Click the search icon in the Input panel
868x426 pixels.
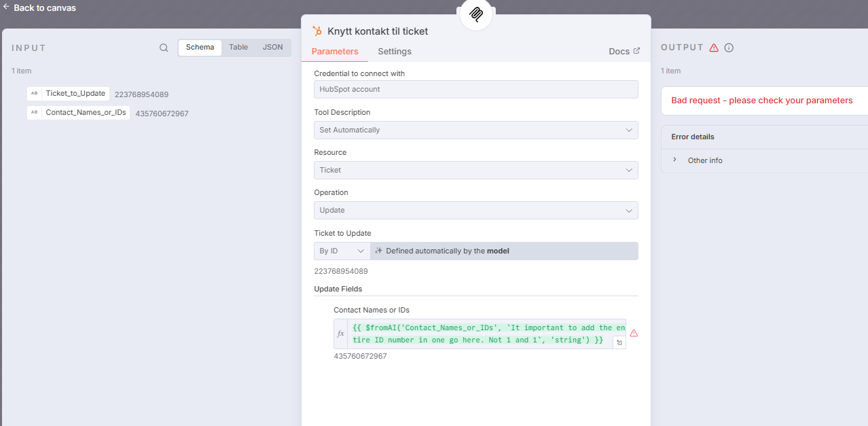click(164, 48)
